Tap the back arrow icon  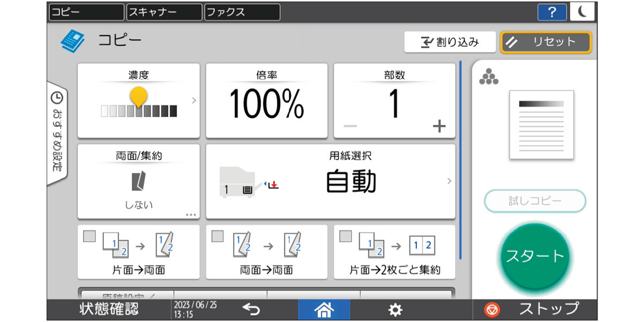tap(251, 310)
